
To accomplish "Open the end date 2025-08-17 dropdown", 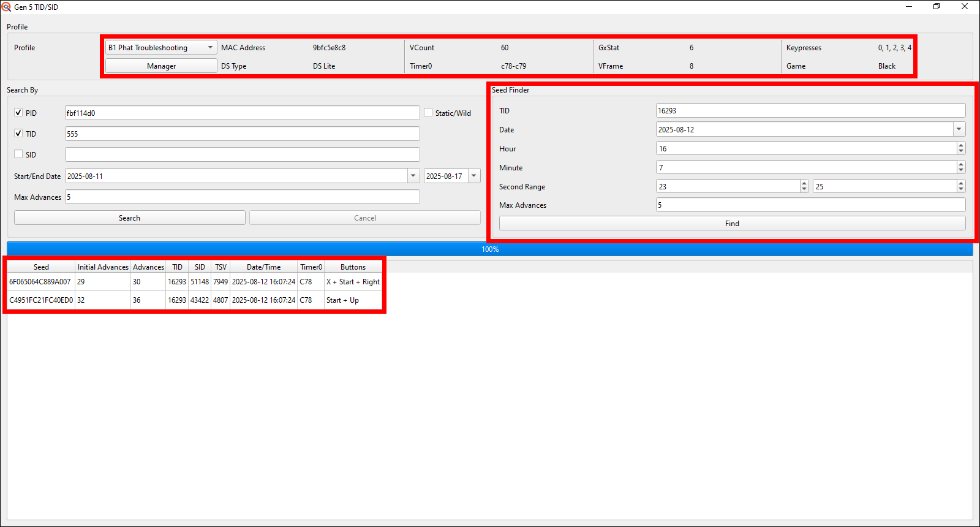I will click(x=473, y=176).
